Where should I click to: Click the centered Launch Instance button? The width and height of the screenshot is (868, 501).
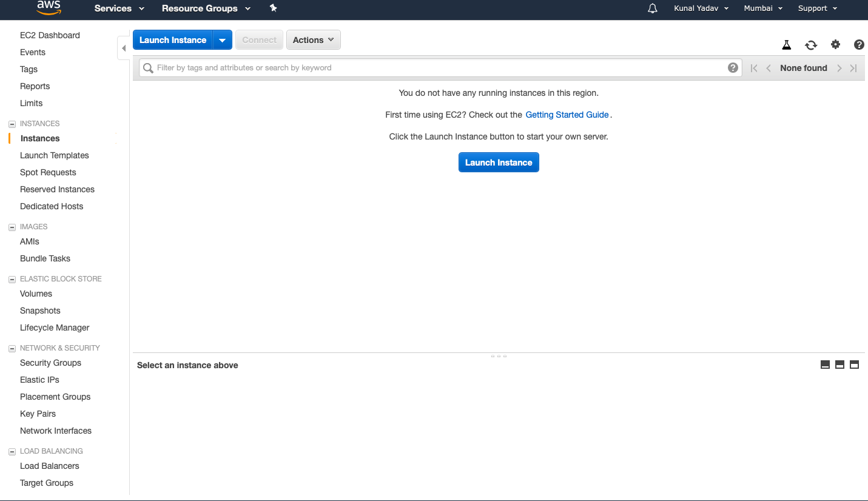tap(499, 163)
